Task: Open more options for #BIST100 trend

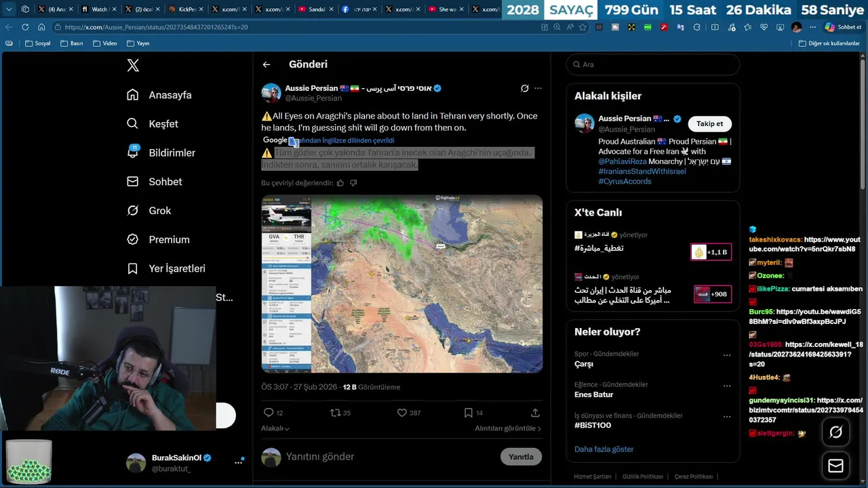Action: (727, 417)
